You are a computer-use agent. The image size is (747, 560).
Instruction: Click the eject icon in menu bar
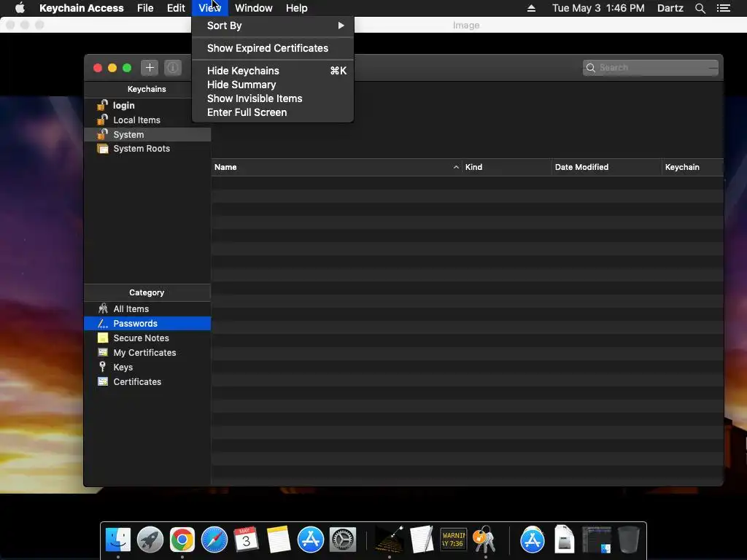coord(531,8)
